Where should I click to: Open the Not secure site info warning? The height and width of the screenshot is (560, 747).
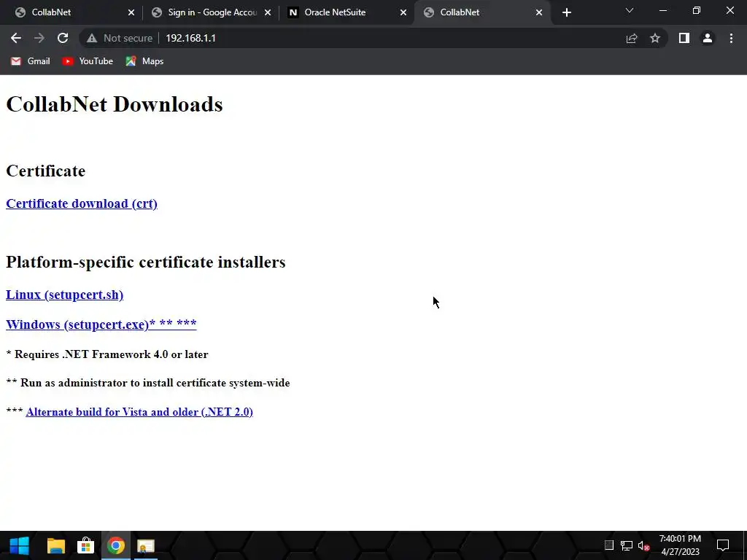point(120,38)
